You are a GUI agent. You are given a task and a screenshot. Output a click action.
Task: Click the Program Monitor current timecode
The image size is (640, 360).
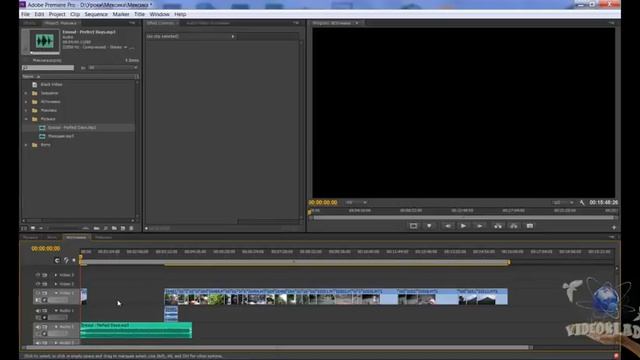coord(323,202)
